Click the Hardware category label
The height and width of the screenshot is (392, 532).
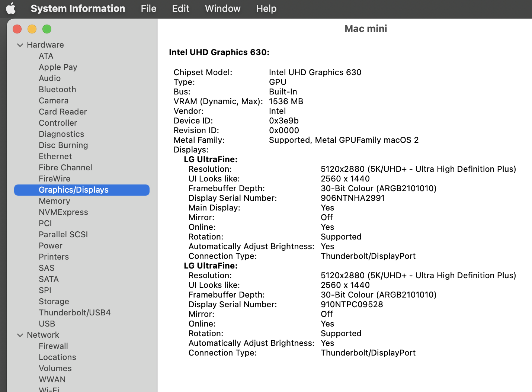click(45, 45)
